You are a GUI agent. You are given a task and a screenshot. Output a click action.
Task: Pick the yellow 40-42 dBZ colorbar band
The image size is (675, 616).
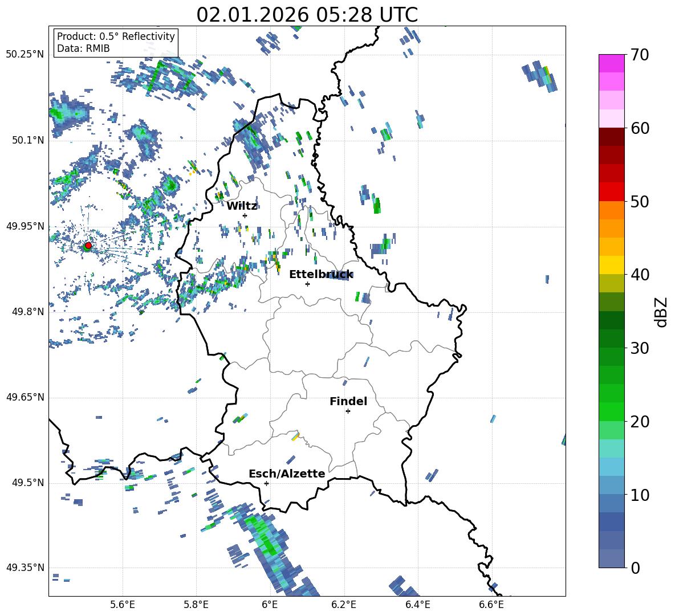(612, 265)
